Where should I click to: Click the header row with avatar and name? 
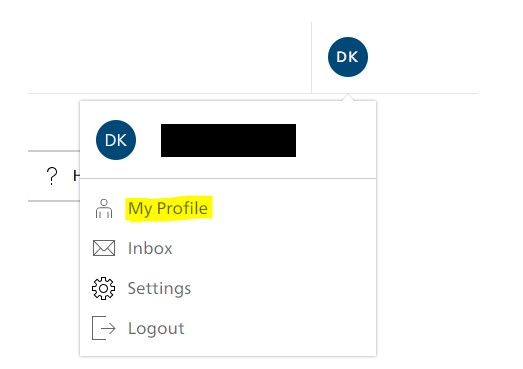click(x=228, y=140)
